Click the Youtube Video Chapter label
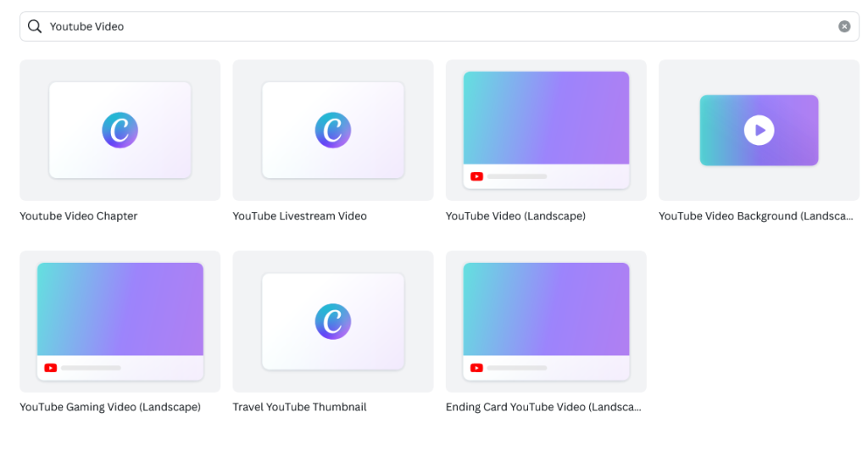This screenshot has width=868, height=462. coord(79,216)
